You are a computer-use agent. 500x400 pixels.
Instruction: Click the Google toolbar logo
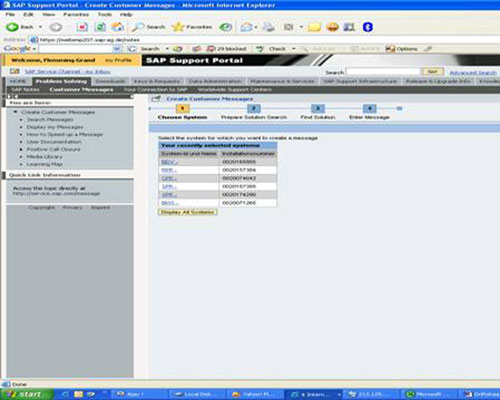click(17, 49)
